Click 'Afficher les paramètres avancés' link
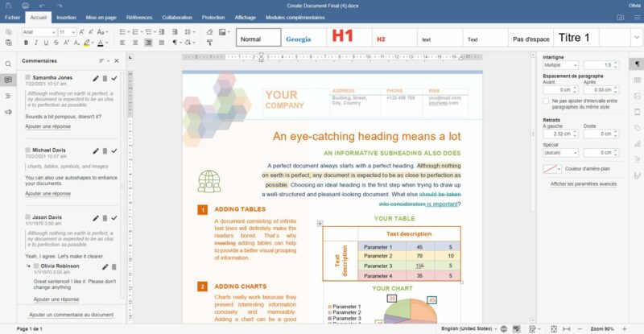The image size is (644, 334). coord(584,184)
